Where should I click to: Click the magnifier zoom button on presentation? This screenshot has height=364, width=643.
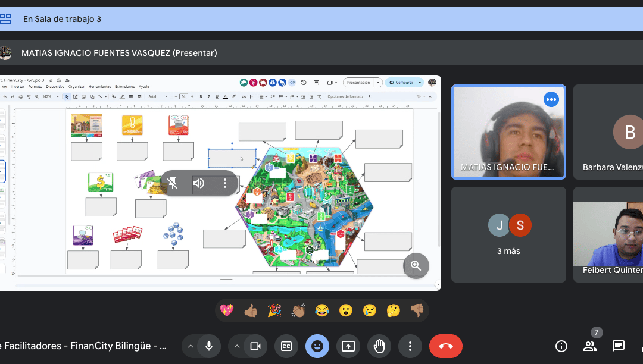pos(416,266)
